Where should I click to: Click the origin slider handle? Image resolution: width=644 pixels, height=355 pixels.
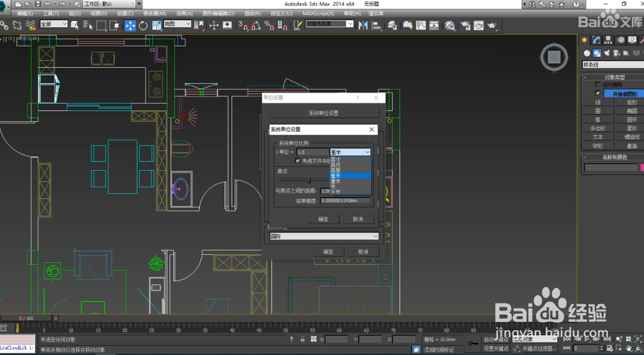click(310, 180)
